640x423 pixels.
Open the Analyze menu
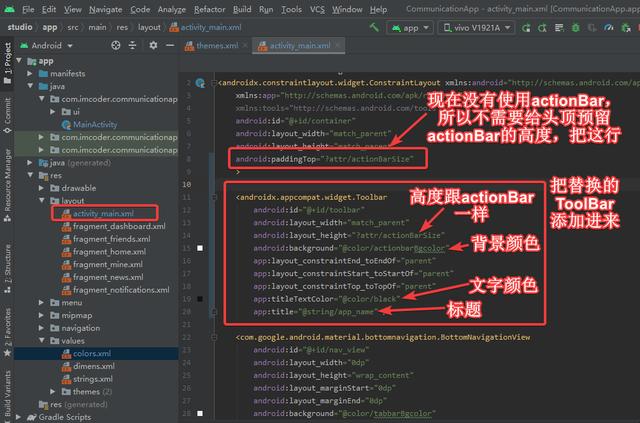(171, 9)
